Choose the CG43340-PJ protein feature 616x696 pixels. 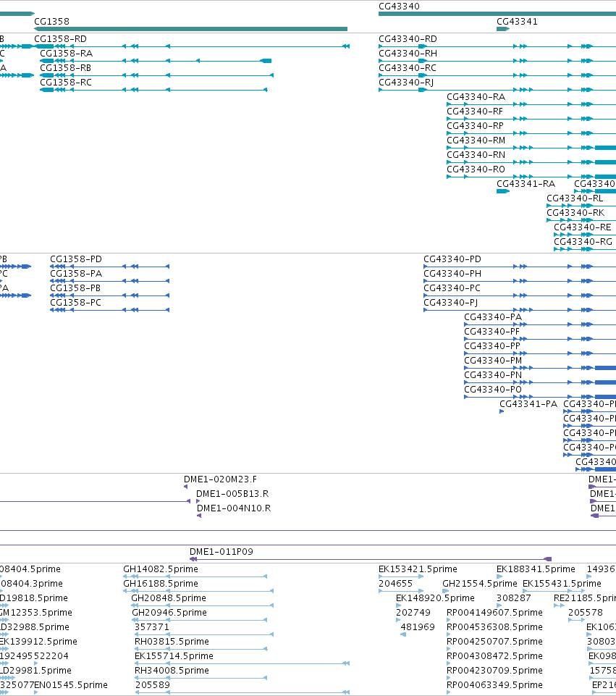[x=450, y=302]
